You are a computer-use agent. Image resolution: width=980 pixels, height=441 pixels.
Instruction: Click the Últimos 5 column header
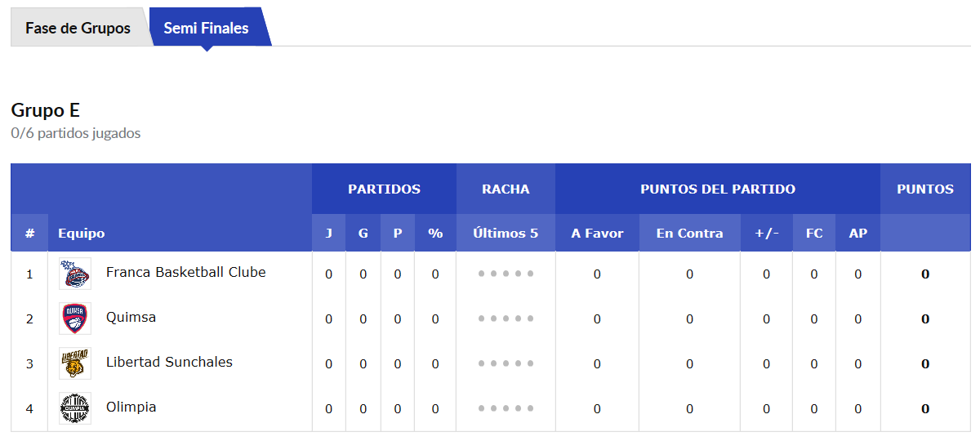pyautogui.click(x=506, y=234)
